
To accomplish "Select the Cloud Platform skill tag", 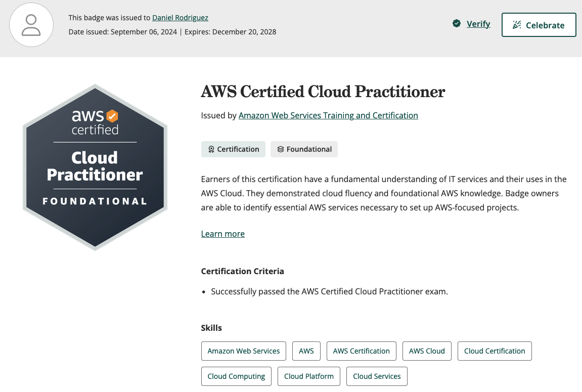I will point(309,376).
